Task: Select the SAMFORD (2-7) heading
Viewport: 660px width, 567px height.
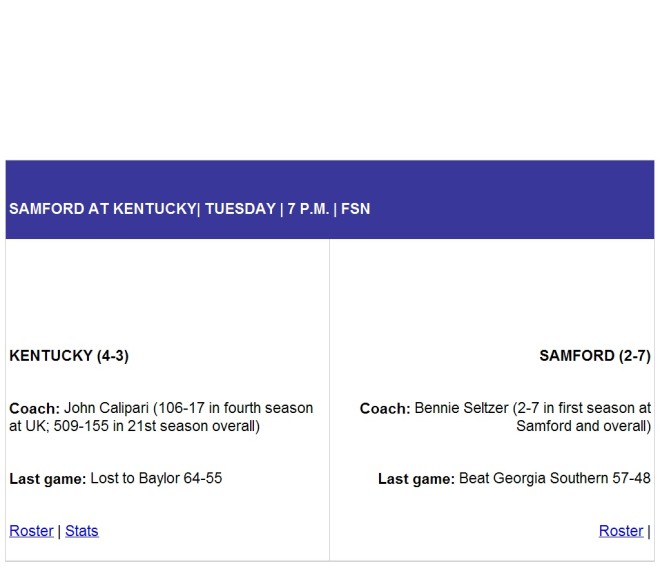Action: click(x=595, y=356)
